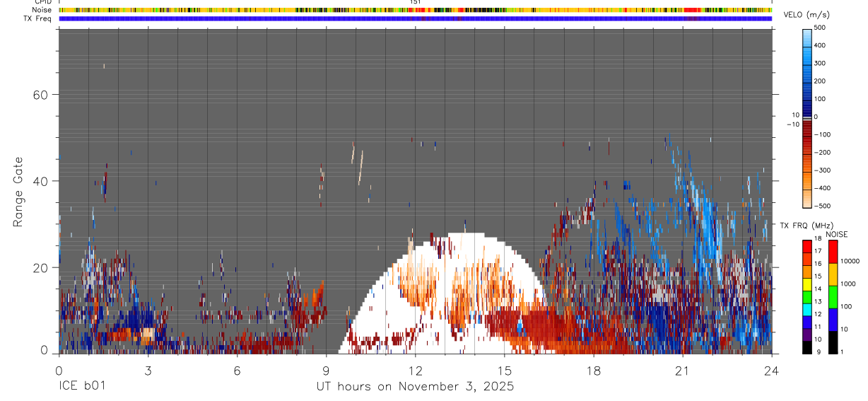This screenshot has height=401, width=868.
Task: Click the 200 tick on velocity scale
Action: [819, 81]
